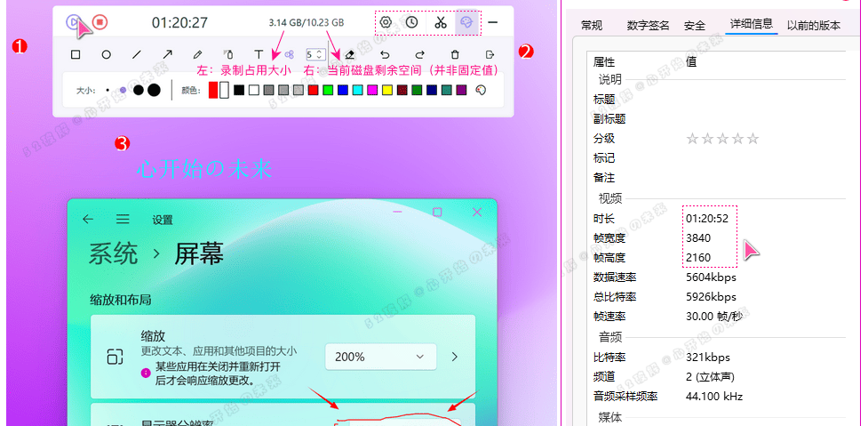Open the scheduled recording clock icon

[412, 22]
